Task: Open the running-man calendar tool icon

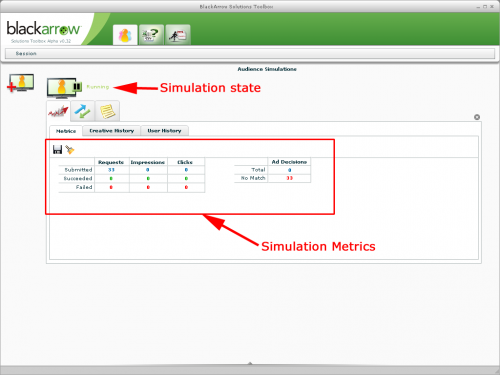Action: 178,35
